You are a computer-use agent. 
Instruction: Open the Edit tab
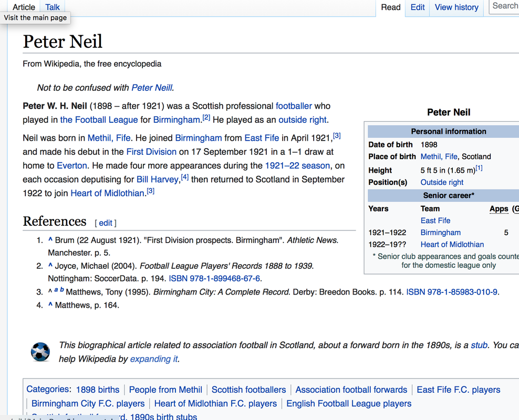(x=418, y=7)
